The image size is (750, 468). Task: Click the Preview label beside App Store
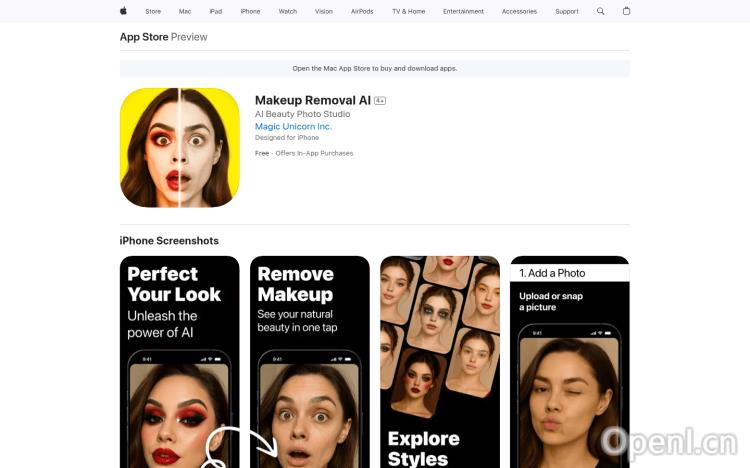point(189,37)
